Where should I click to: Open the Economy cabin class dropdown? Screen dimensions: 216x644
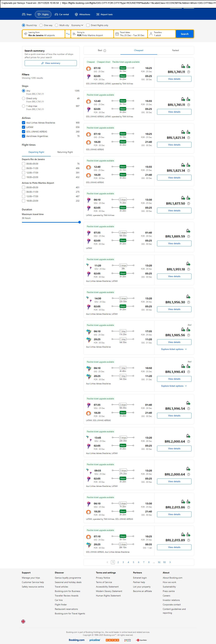(x=77, y=25)
